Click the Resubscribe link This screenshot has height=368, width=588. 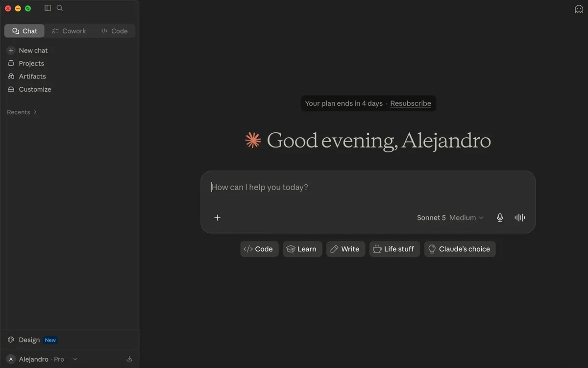411,103
